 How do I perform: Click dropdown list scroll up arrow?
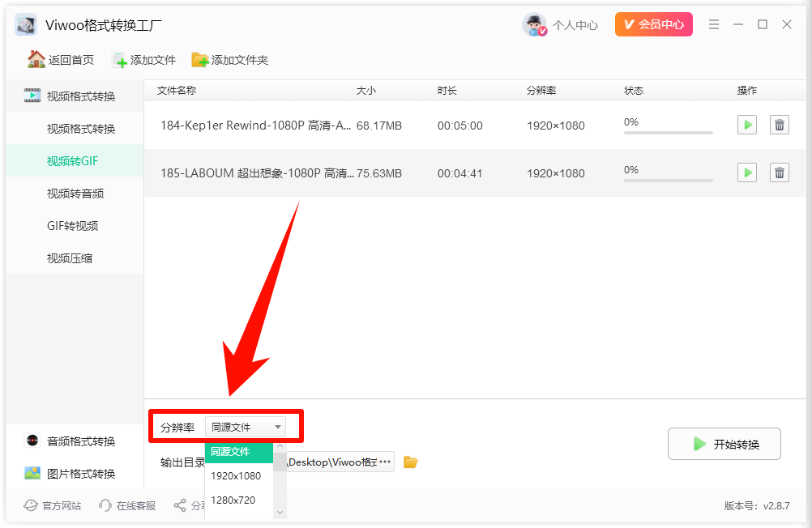point(280,446)
